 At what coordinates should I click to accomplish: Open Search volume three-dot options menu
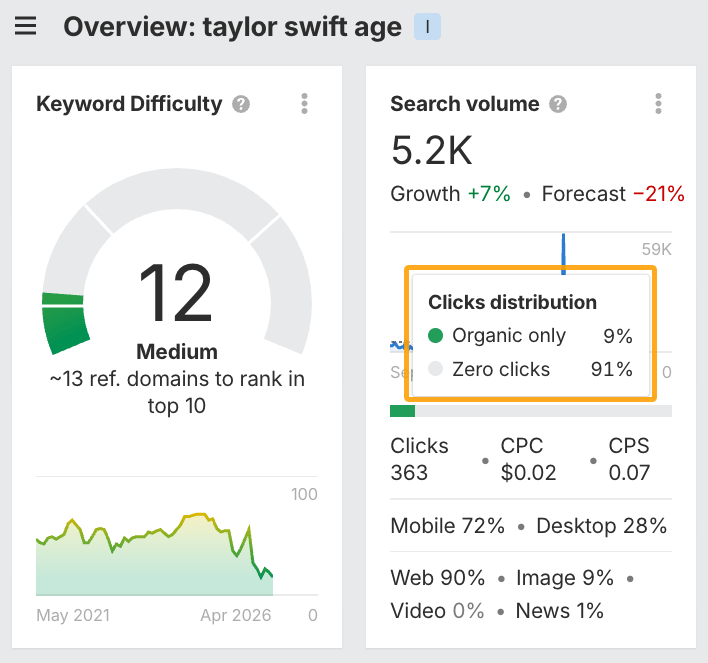click(x=658, y=104)
